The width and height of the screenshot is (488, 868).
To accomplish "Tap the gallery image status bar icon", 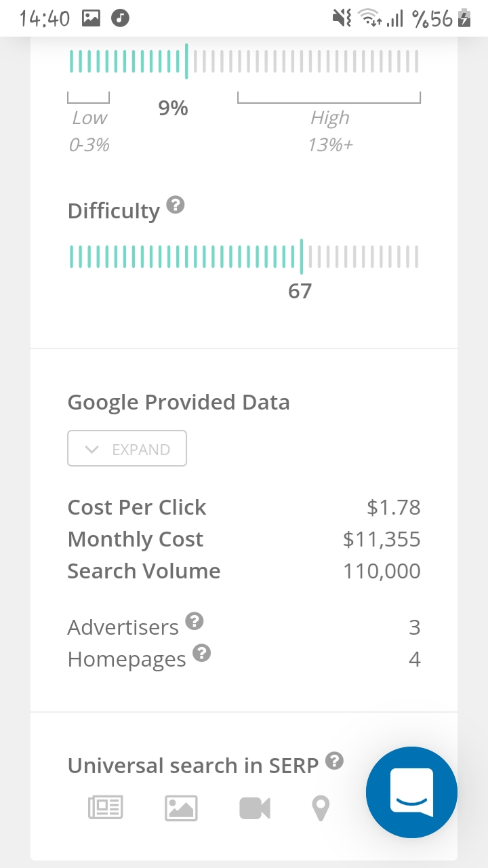I will pyautogui.click(x=91, y=18).
